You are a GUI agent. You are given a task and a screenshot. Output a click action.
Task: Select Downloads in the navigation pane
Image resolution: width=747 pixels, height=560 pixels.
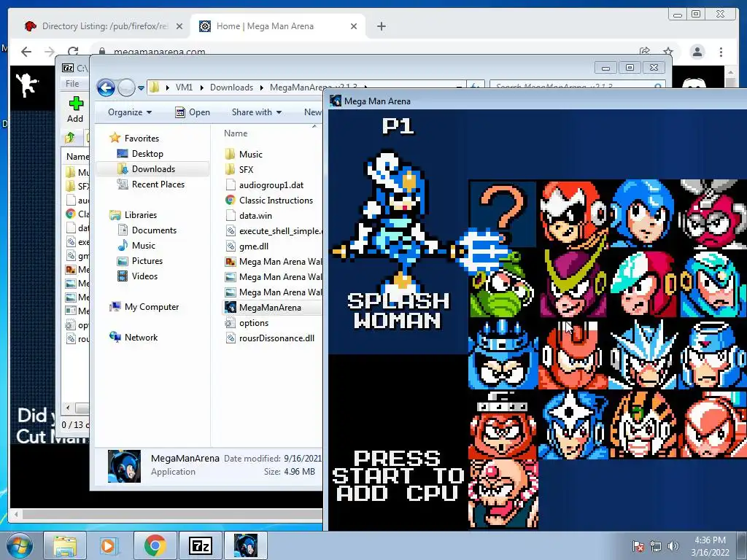[x=153, y=169]
